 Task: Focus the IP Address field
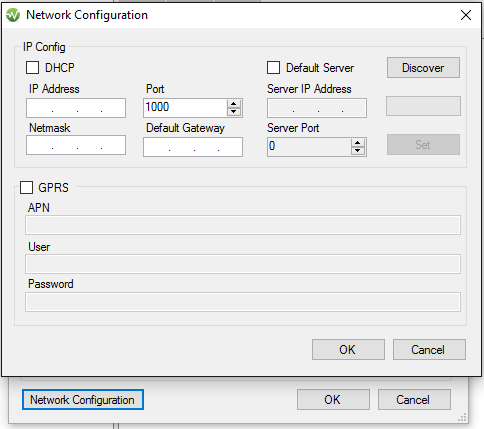click(x=76, y=108)
